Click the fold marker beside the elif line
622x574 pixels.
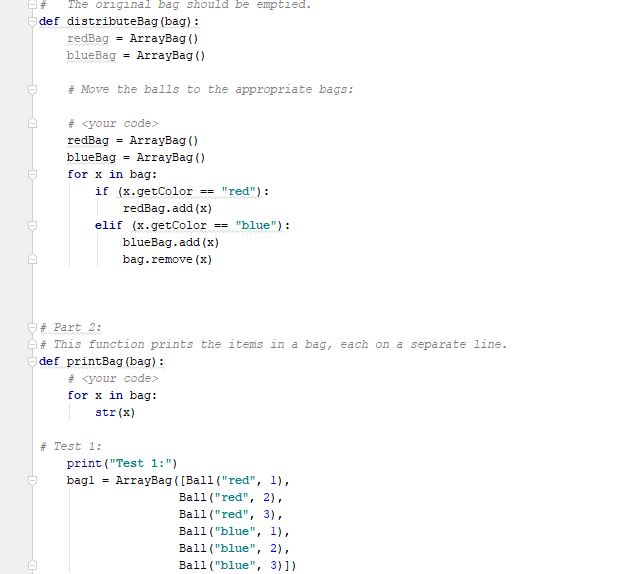tap(32, 225)
